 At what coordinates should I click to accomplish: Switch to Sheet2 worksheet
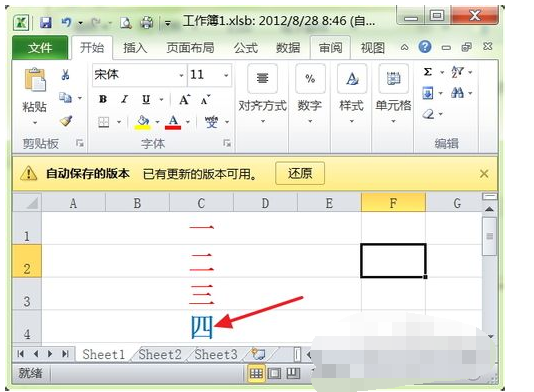[160, 355]
